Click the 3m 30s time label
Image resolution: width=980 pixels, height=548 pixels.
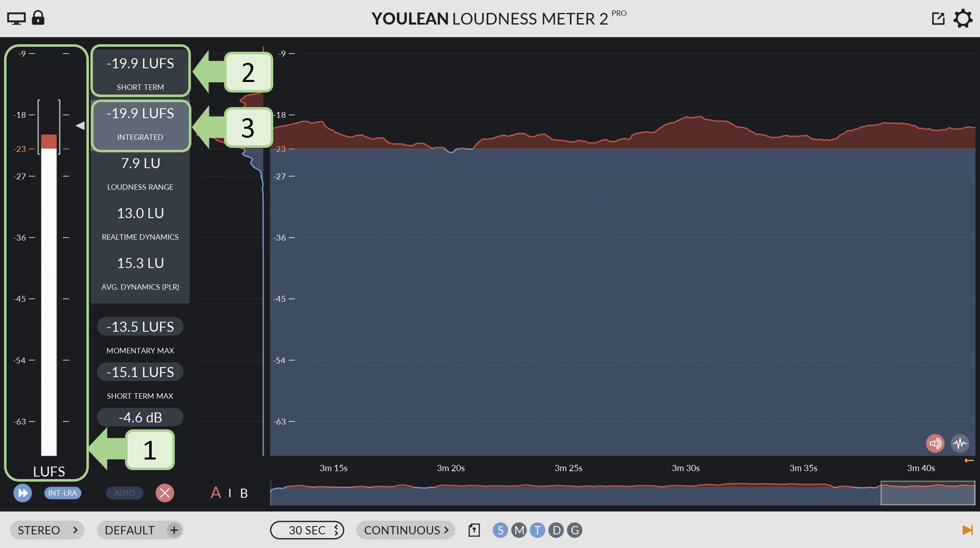click(686, 468)
